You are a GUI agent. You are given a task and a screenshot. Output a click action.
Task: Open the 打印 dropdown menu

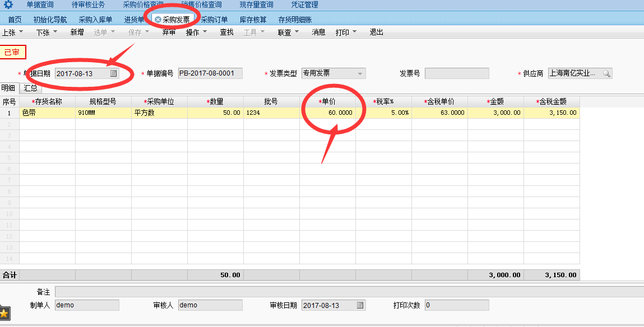pos(346,32)
